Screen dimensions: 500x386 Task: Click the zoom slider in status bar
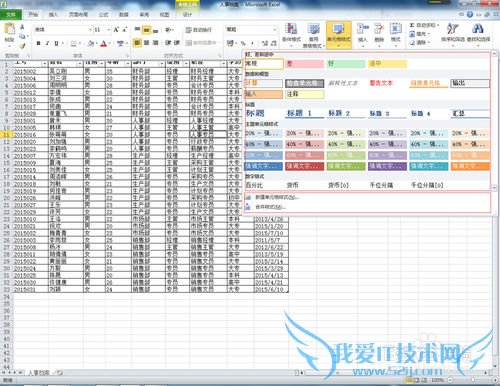point(472,380)
